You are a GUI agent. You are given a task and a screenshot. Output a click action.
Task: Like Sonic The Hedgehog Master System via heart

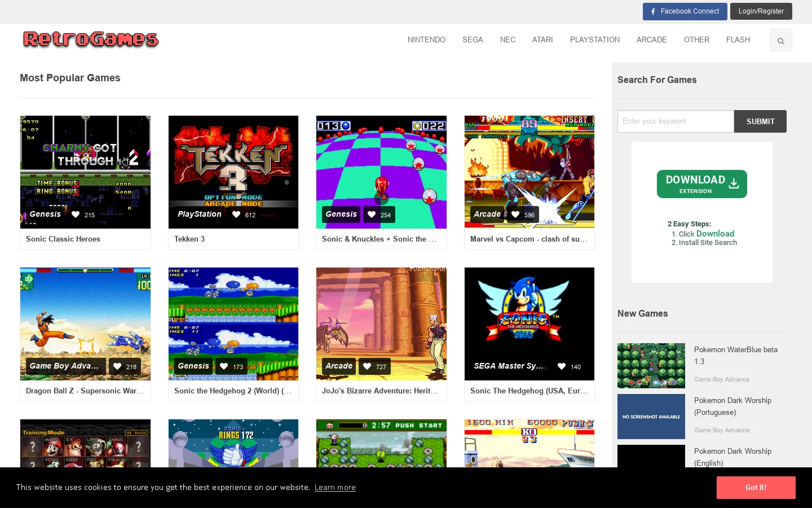coord(562,366)
